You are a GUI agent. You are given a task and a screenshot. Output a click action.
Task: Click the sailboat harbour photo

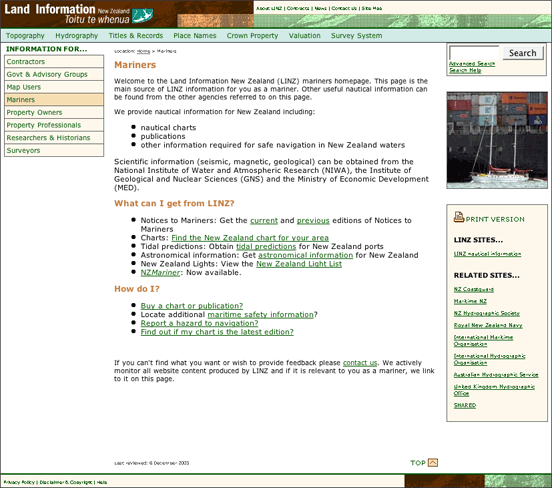pyautogui.click(x=497, y=140)
